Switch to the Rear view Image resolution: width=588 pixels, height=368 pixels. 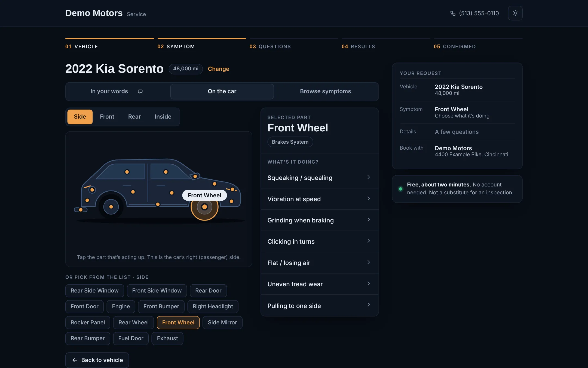click(x=134, y=117)
